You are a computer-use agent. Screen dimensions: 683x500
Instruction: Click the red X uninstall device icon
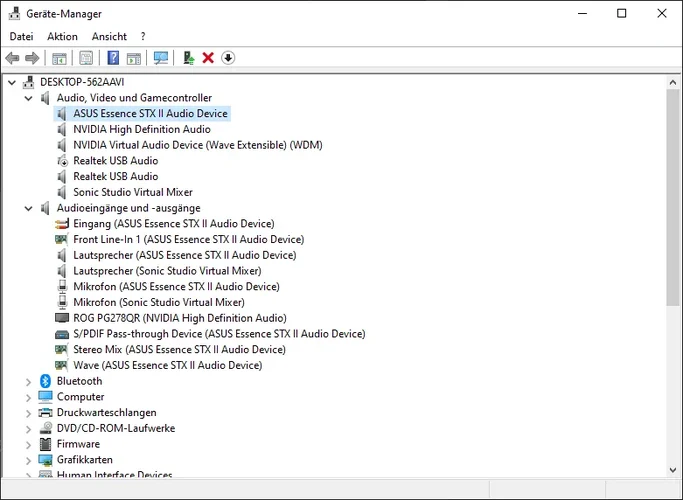(x=208, y=58)
